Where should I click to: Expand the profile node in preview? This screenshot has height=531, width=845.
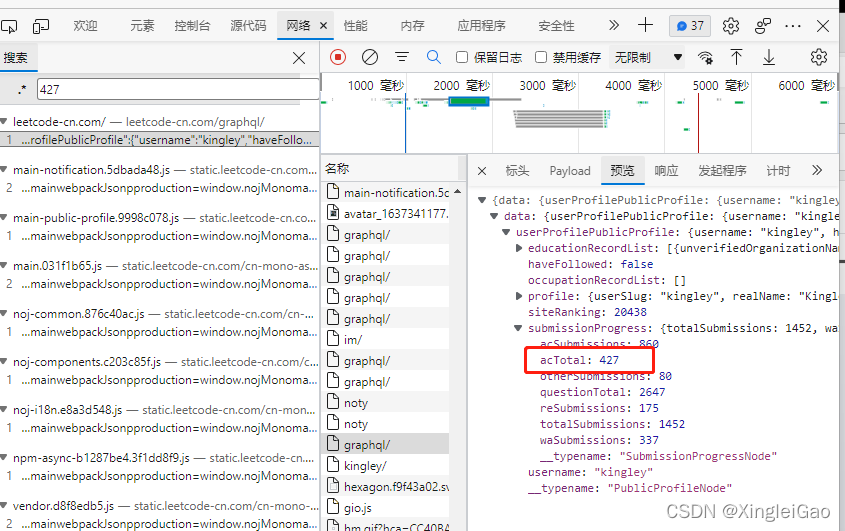[518, 296]
